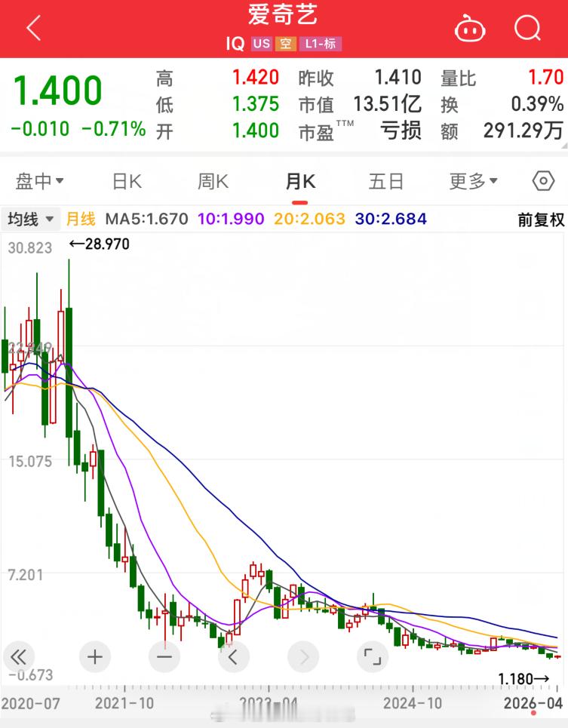The width and height of the screenshot is (568, 728).
Task: Tap the purple 10:1.990 MA label
Action: click(231, 219)
